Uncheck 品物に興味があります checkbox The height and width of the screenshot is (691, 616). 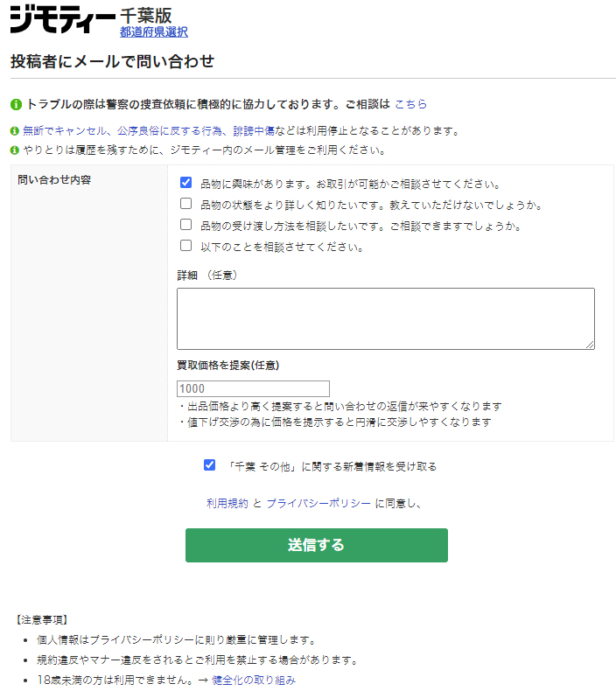[185, 184]
